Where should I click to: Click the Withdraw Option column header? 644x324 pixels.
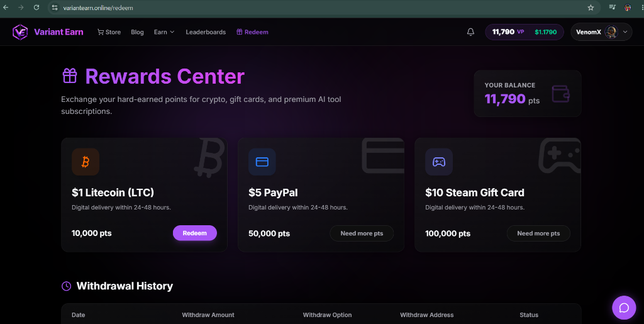(x=327, y=315)
